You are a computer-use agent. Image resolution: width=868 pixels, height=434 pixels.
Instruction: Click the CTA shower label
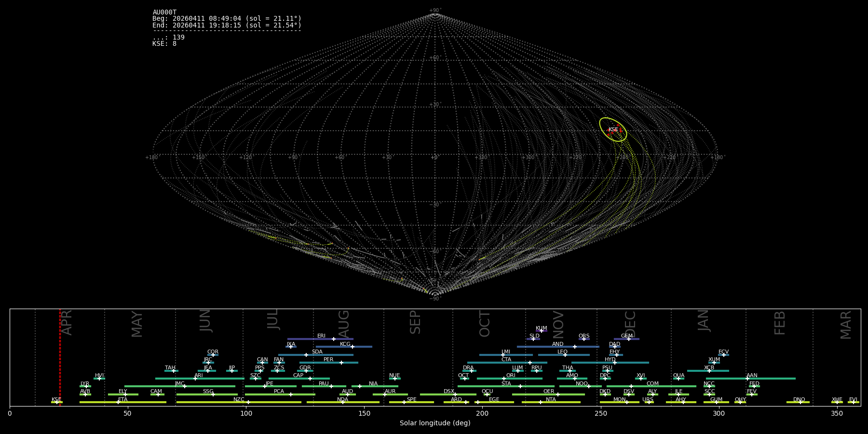coord(506,360)
